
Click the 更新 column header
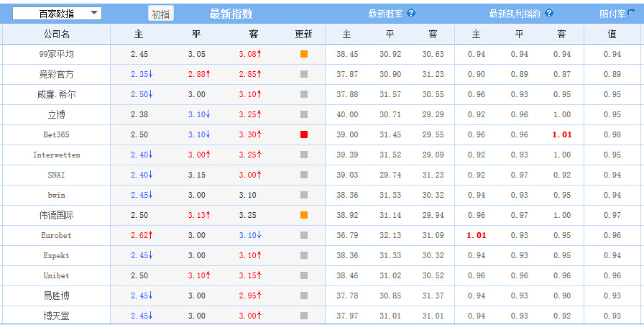[303, 34]
